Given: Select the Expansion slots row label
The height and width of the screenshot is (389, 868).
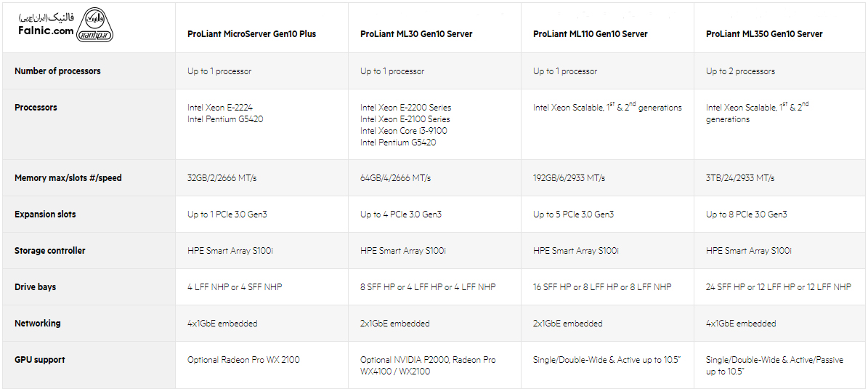Looking at the screenshot, I should (45, 214).
